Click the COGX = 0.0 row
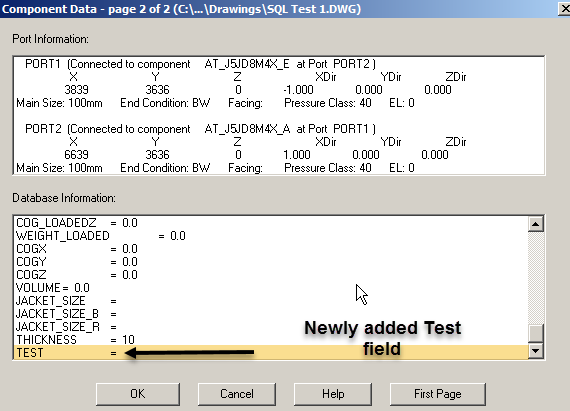This screenshot has height=411, width=570. coord(271,249)
